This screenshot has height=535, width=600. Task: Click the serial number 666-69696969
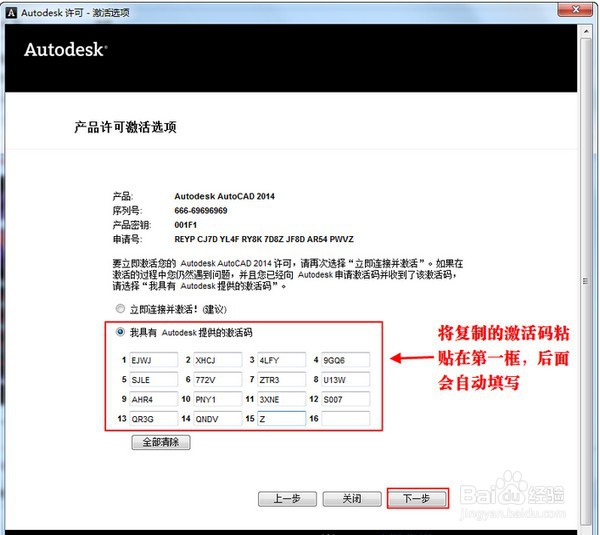click(x=201, y=210)
